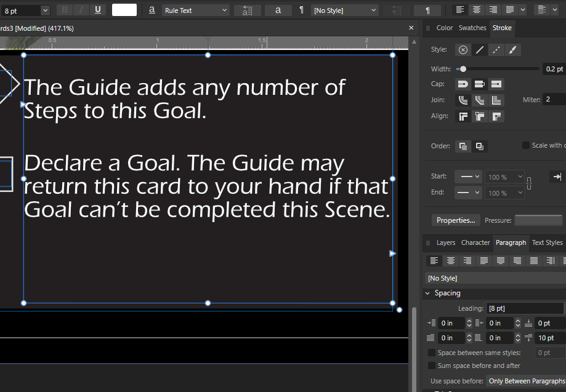Collapse the Spacing section
This screenshot has width=566, height=392.
[427, 293]
